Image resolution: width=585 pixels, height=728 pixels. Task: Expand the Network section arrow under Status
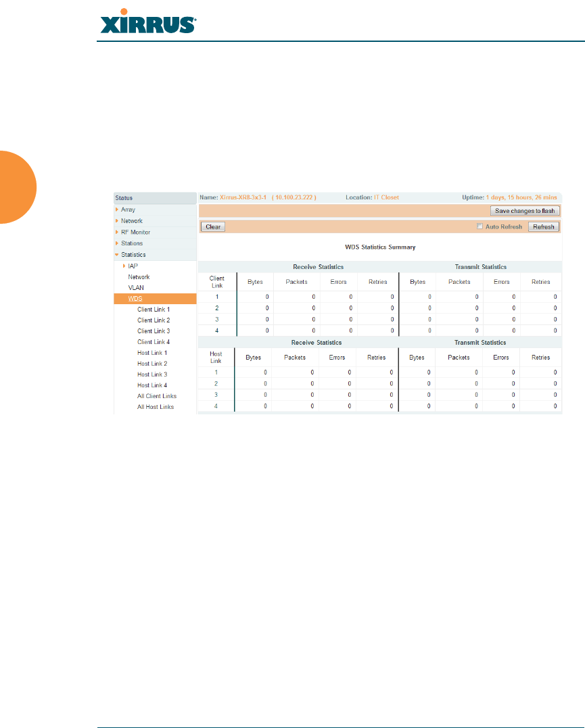pos(116,221)
